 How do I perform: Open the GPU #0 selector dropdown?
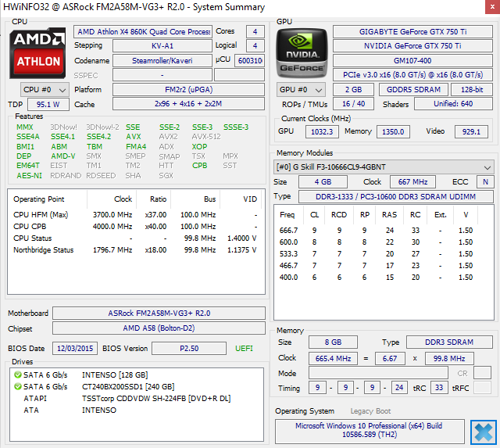301,90
